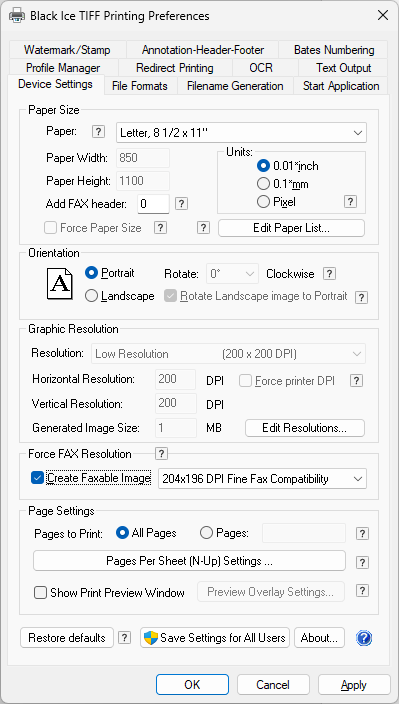Open Pages Per Sheet (N-Up) Settings
Image resolution: width=399 pixels, height=704 pixels.
(189, 561)
